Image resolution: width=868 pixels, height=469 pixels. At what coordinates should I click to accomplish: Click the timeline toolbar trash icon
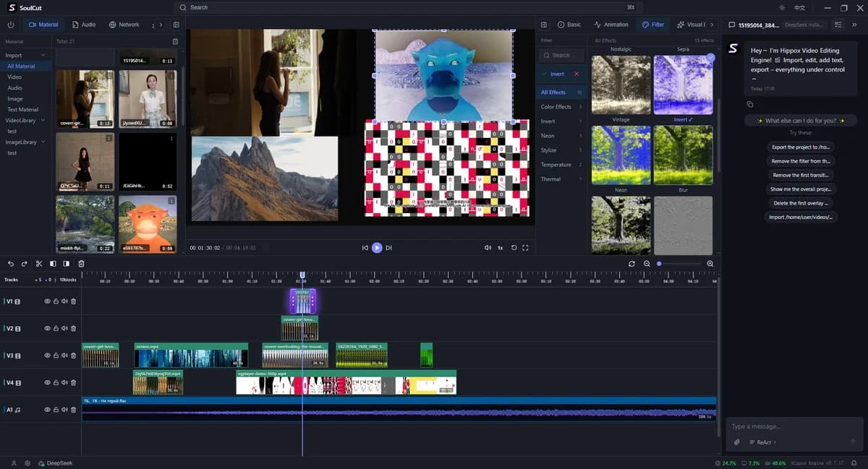pyautogui.click(x=81, y=264)
